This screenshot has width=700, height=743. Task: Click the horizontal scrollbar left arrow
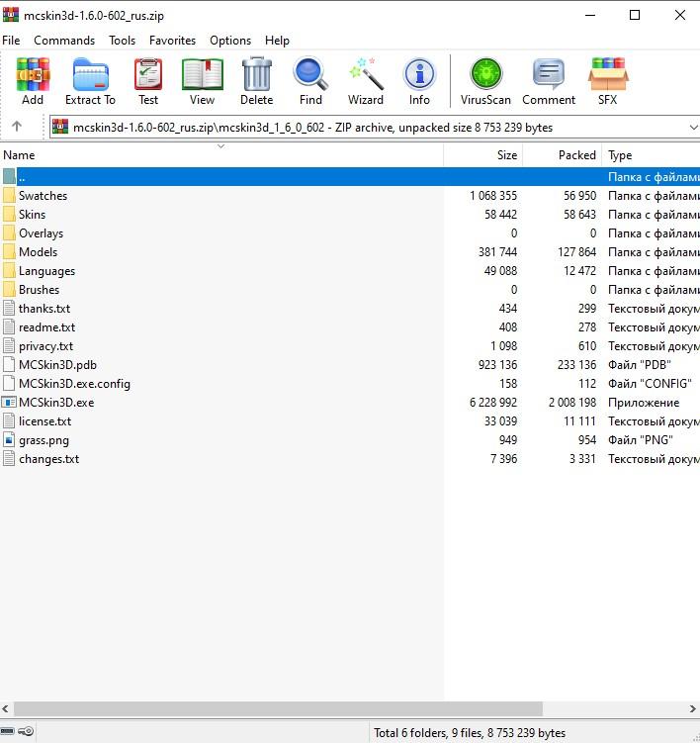(6, 709)
